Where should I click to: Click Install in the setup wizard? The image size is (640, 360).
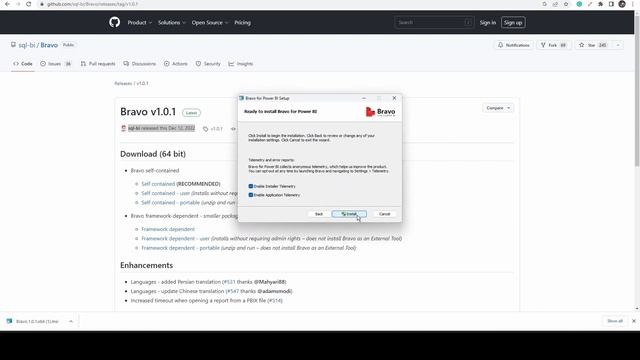(349, 214)
